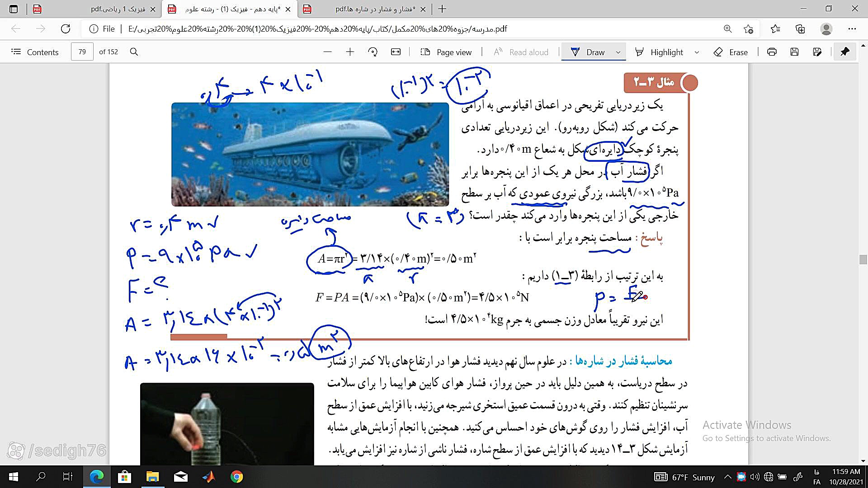Viewport: 868px width, 488px height.
Task: Toggle the pin toolbar button
Action: (x=844, y=52)
